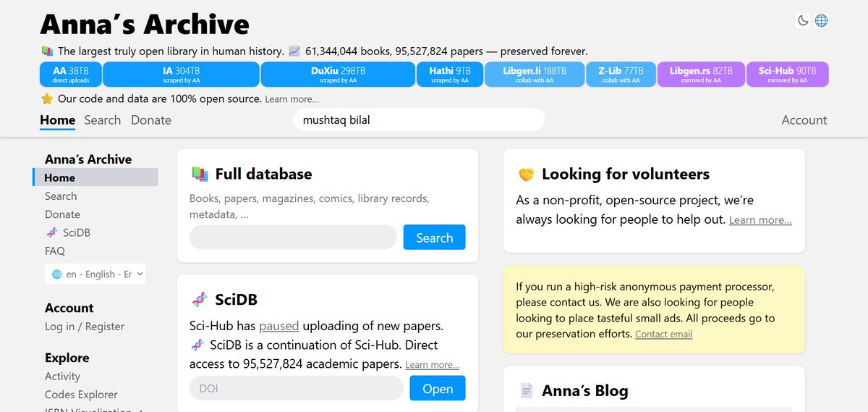
Task: Click the DOI input field
Action: tap(296, 388)
